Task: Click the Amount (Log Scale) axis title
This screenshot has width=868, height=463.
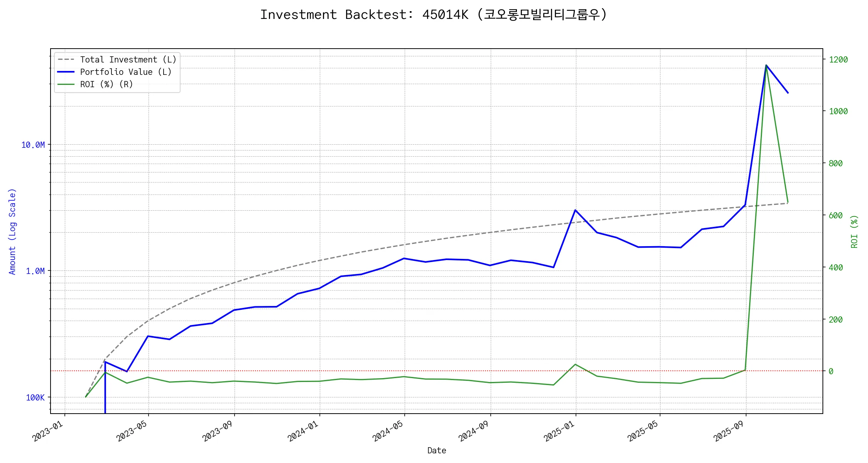Action: point(12,231)
